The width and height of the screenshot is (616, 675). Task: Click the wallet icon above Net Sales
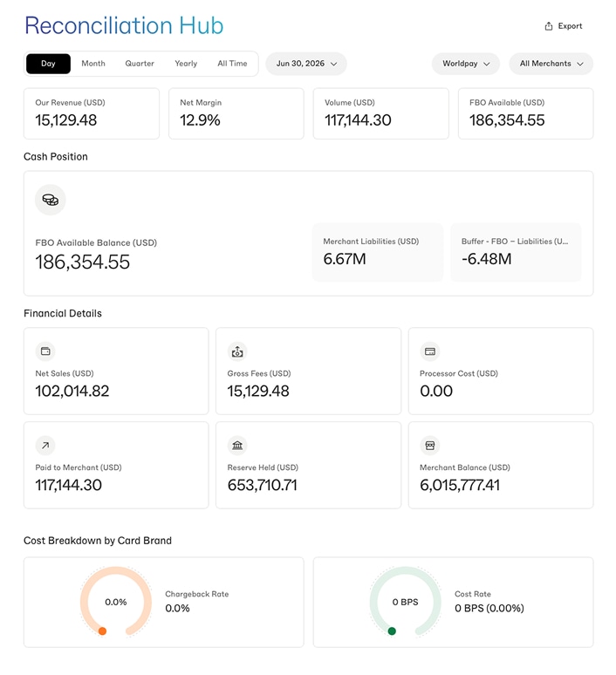(45, 351)
